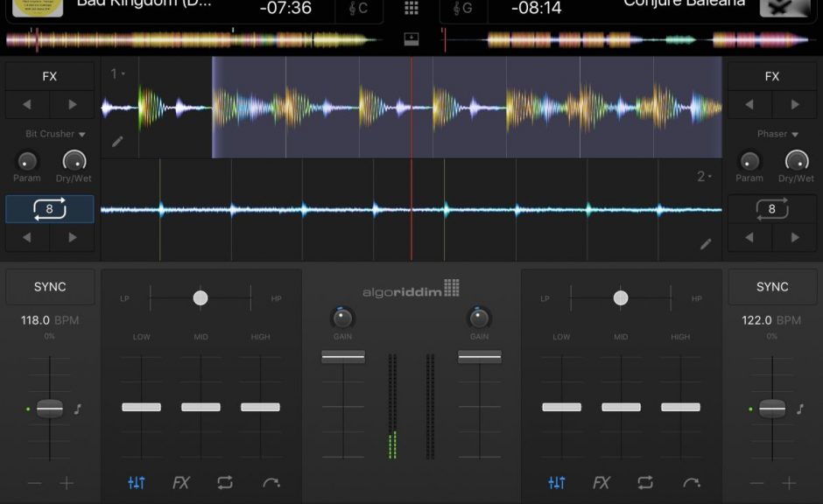The height and width of the screenshot is (504, 823).
Task: Tap the pencil edit icon on the left waveform
Action: click(x=118, y=141)
